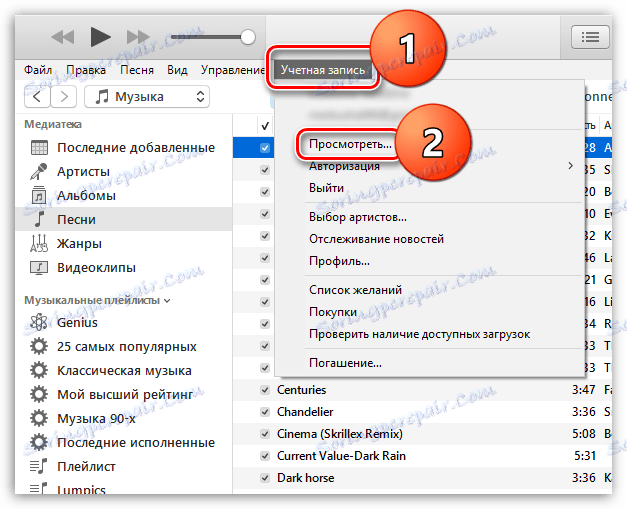Select Альбомы in the sidebar

point(124,196)
